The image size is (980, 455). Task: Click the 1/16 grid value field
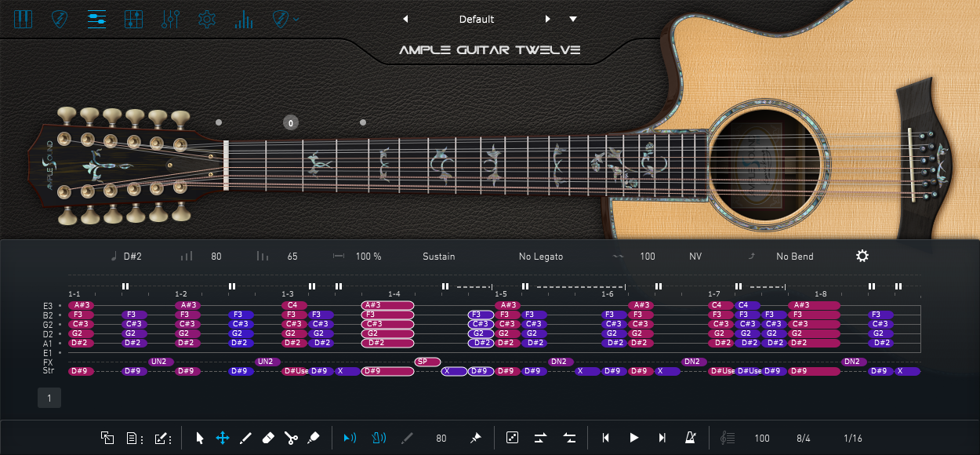853,439
